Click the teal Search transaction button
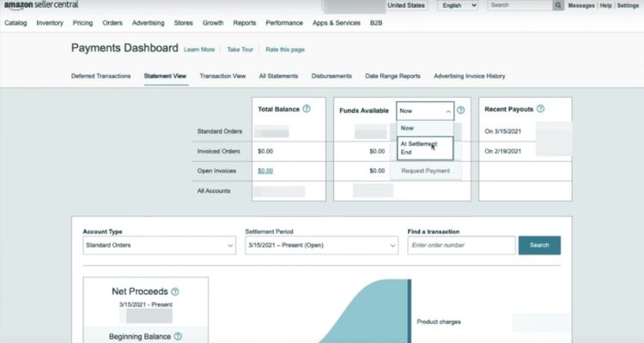This screenshot has height=343, width=644. tap(539, 245)
